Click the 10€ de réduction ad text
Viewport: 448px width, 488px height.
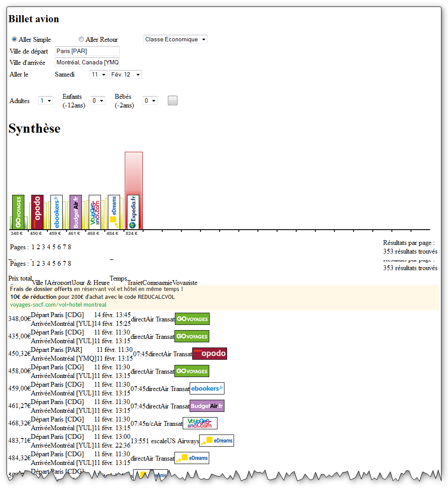[x=33, y=297]
